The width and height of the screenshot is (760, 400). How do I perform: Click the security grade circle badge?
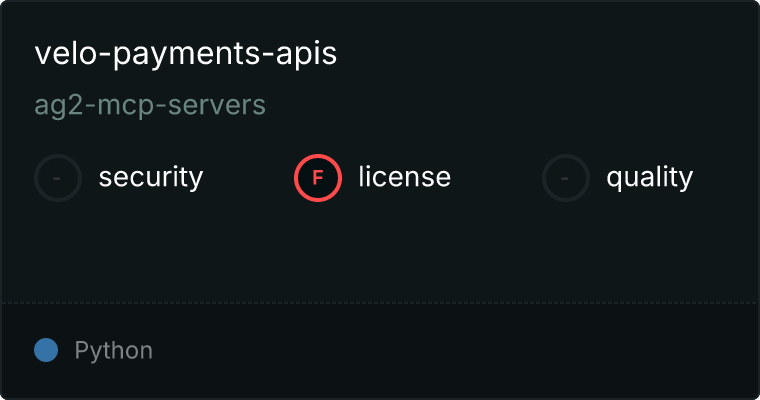[58, 178]
